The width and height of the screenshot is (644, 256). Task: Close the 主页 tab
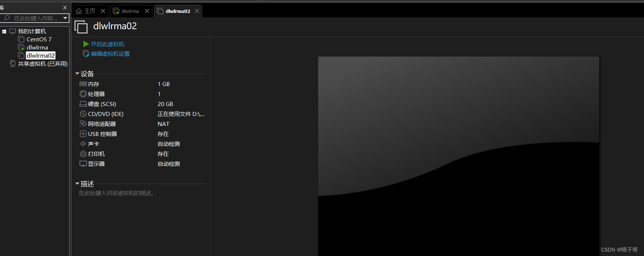[x=103, y=11]
